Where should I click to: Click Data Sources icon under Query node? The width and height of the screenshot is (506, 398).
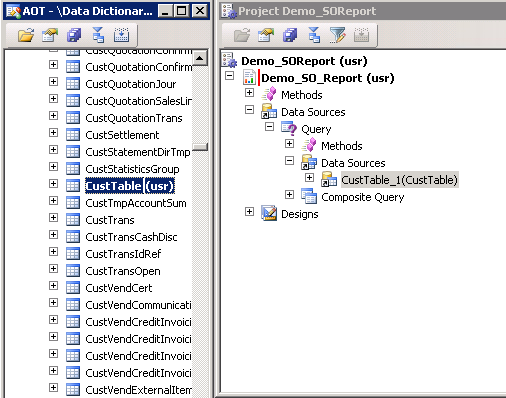point(309,162)
